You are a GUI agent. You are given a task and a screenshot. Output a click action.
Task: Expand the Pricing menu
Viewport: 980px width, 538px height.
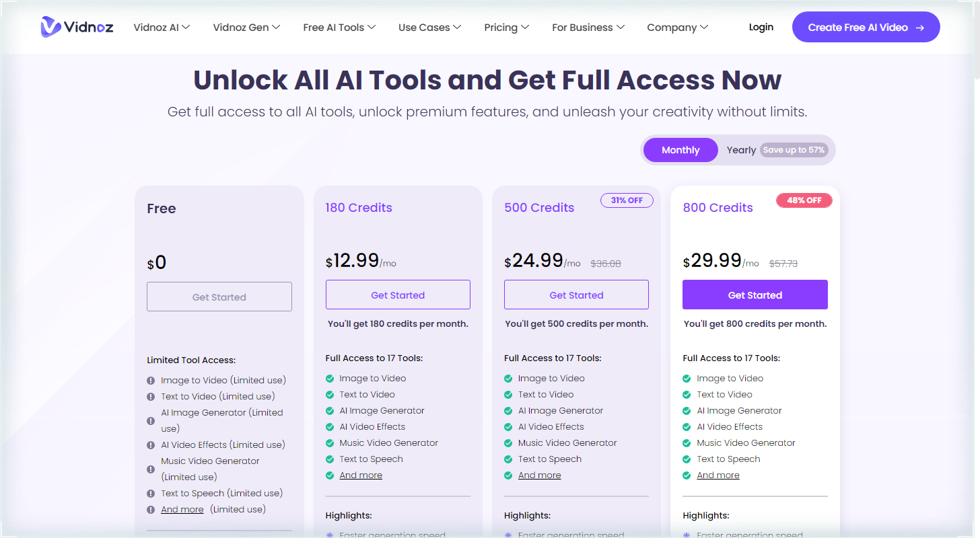coord(506,28)
